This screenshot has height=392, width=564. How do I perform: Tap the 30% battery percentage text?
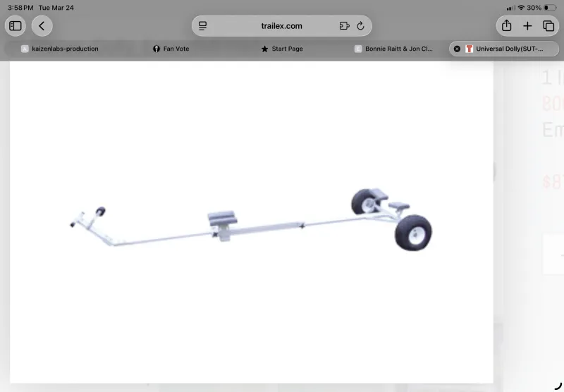pos(534,8)
